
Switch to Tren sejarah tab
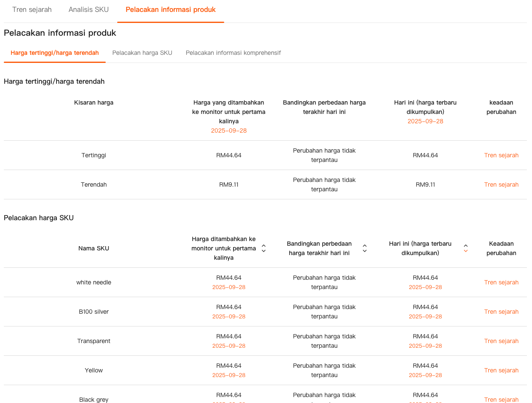(x=32, y=9)
